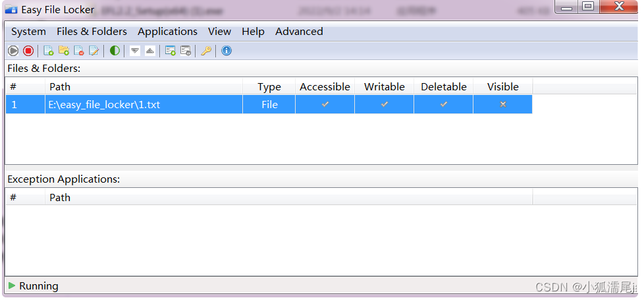Toggle the Writable check for 1.txt
This screenshot has height=300, width=644.
click(x=385, y=105)
